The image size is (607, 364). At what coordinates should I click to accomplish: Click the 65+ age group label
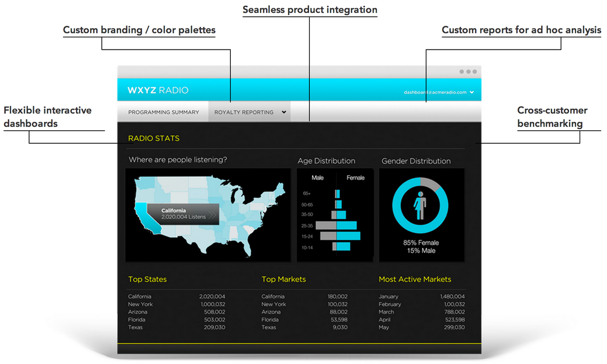(307, 193)
